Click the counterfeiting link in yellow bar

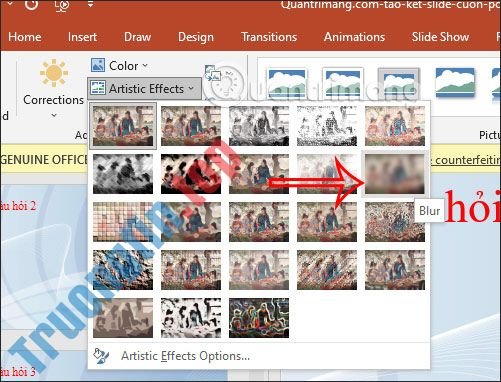click(x=467, y=160)
